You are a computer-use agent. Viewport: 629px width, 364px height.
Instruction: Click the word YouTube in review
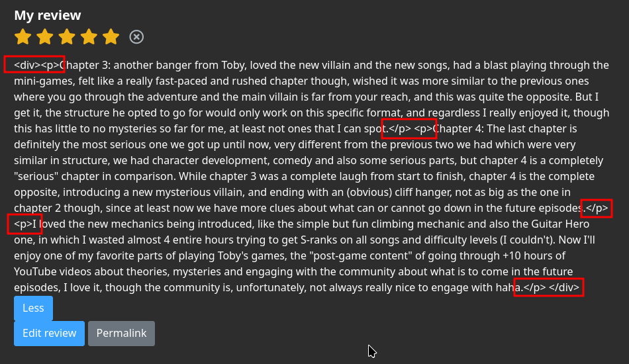(x=35, y=271)
